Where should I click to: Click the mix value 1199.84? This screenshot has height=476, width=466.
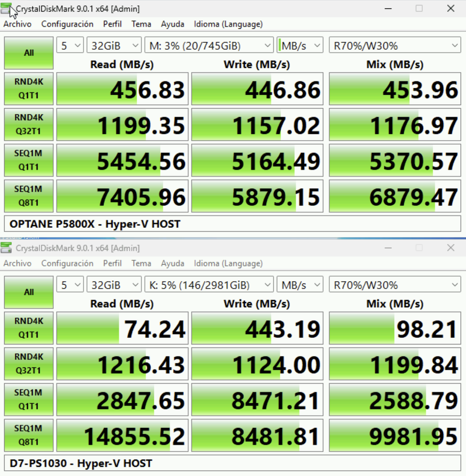[395, 364]
